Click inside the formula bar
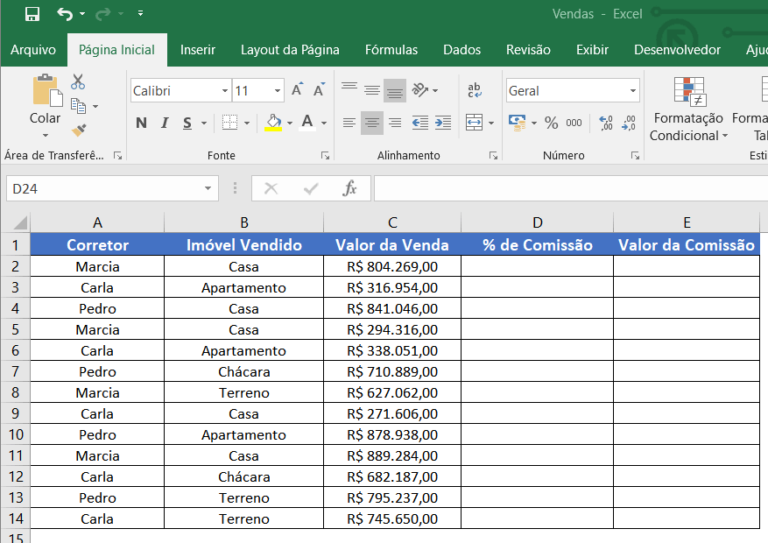Image resolution: width=768 pixels, height=543 pixels. click(571, 189)
